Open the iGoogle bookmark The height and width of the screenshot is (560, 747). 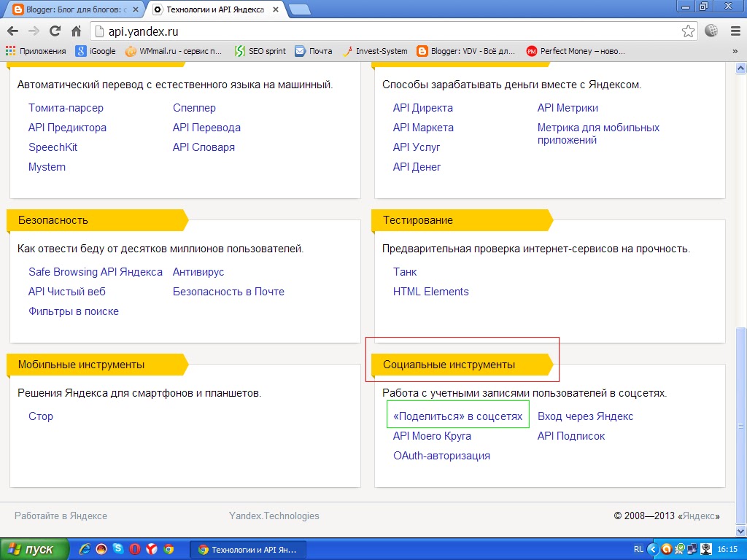pyautogui.click(x=96, y=51)
